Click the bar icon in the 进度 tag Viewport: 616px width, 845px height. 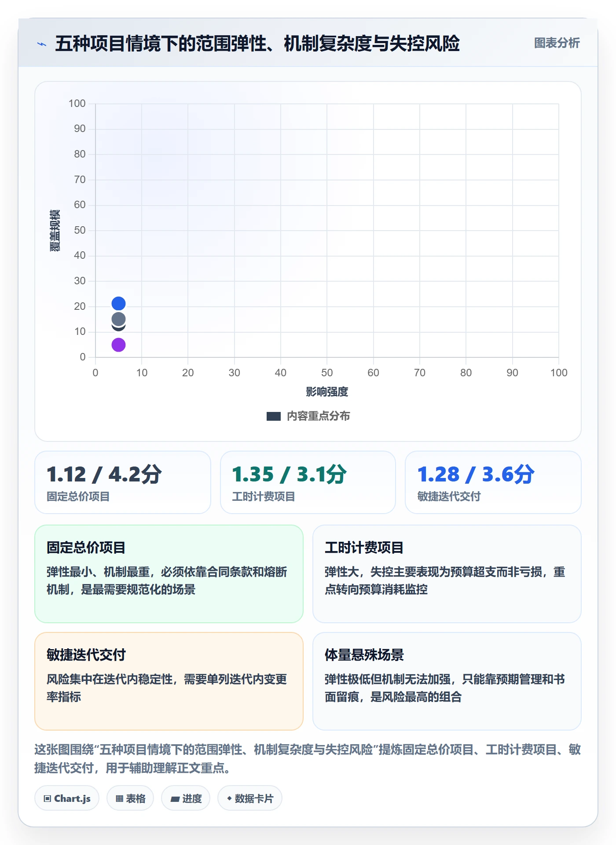(175, 799)
